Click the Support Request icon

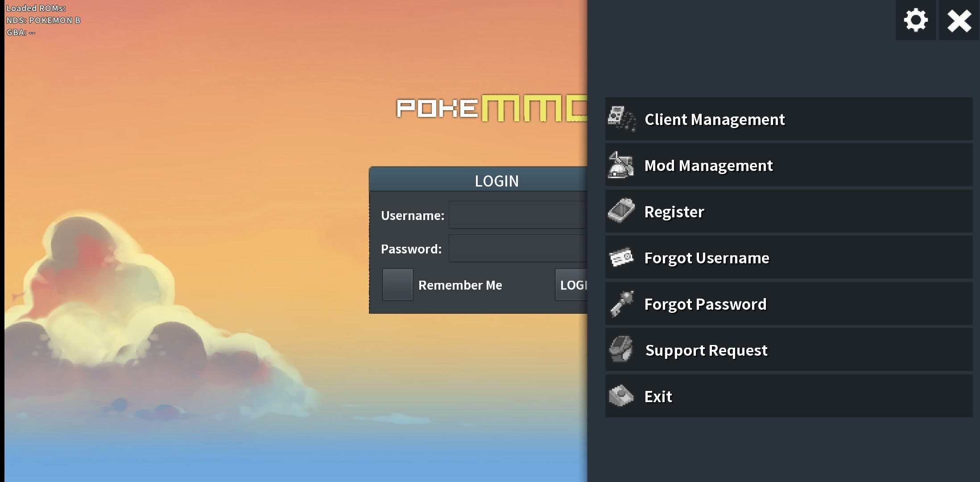pyautogui.click(x=621, y=349)
